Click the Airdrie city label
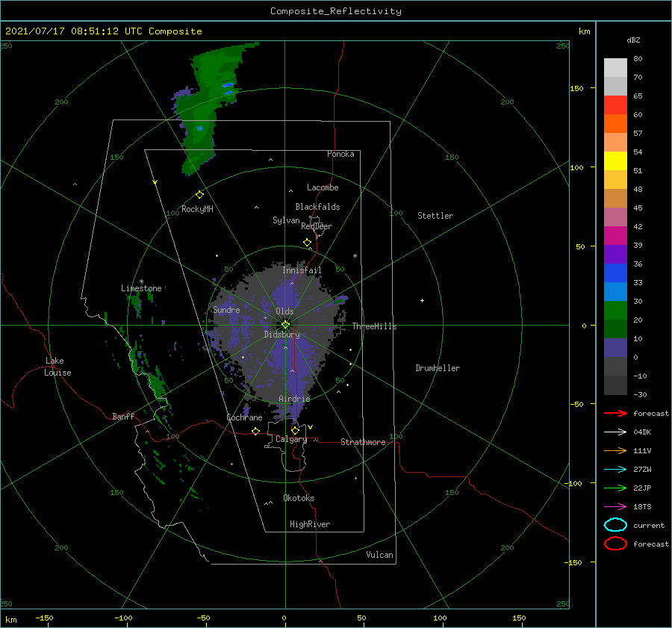The width and height of the screenshot is (672, 628). pyautogui.click(x=294, y=399)
